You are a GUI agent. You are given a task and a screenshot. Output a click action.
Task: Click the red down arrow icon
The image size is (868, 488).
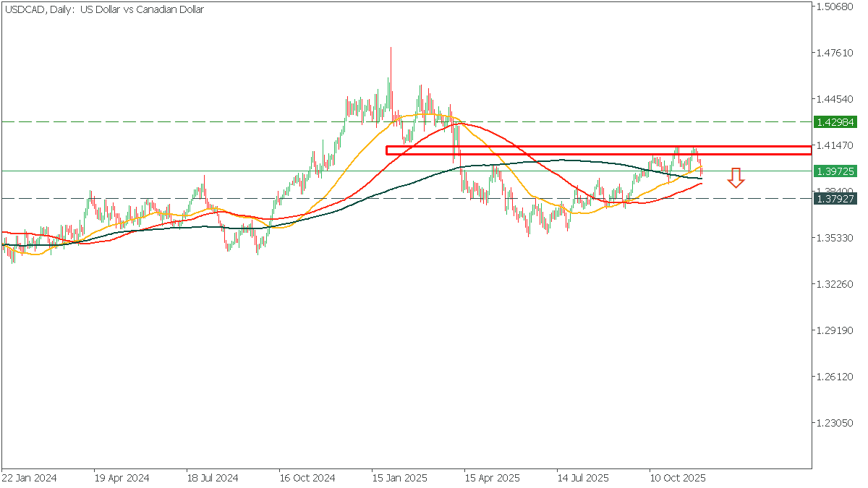point(736,178)
